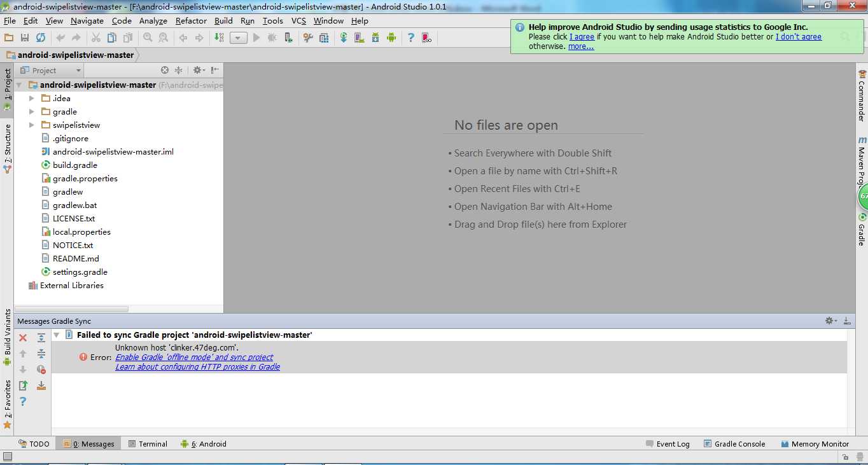This screenshot has width=868, height=465.
Task: Click Scroll from Source target icon
Action: 165,71
